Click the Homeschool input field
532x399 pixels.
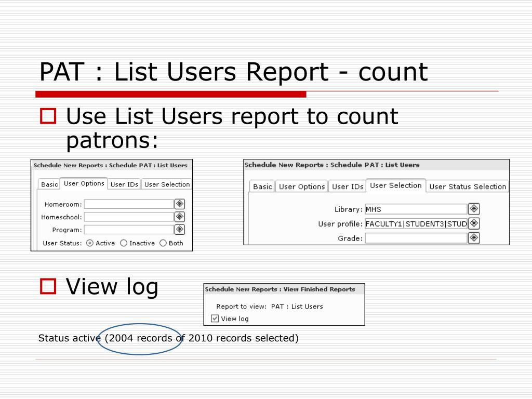(129, 217)
